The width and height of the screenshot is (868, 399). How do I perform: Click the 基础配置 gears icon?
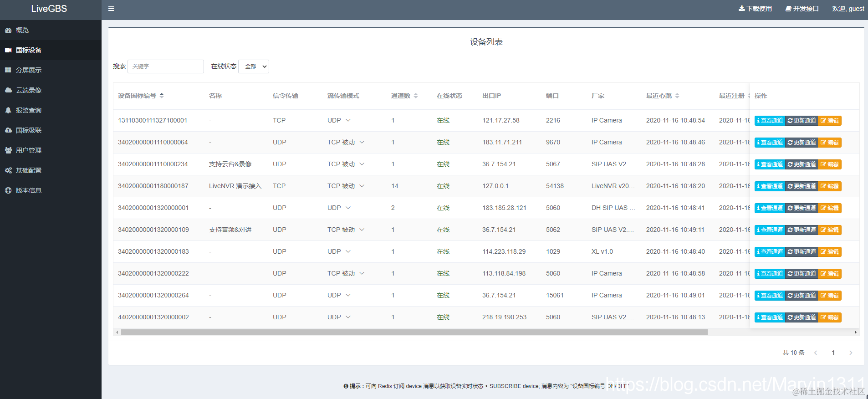click(x=8, y=170)
